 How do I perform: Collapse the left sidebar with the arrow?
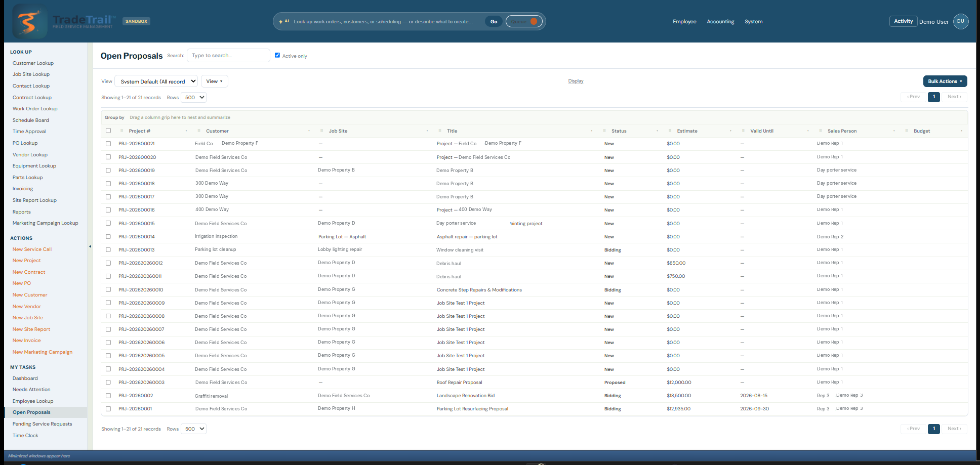point(90,246)
